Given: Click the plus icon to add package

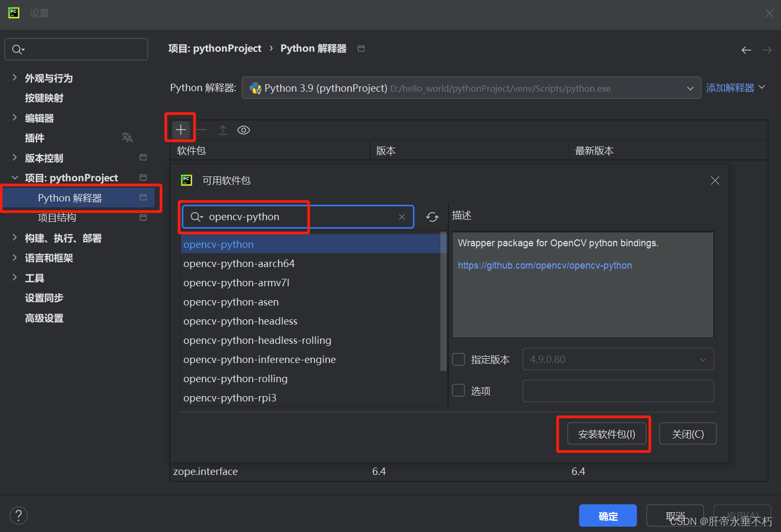Looking at the screenshot, I should click(181, 130).
